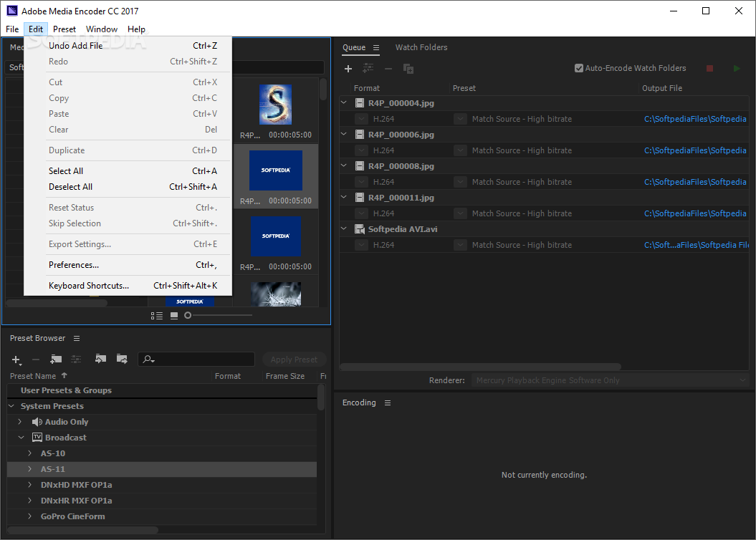The height and width of the screenshot is (540, 756).
Task: Switch to Watch Folders tab
Action: tap(421, 47)
